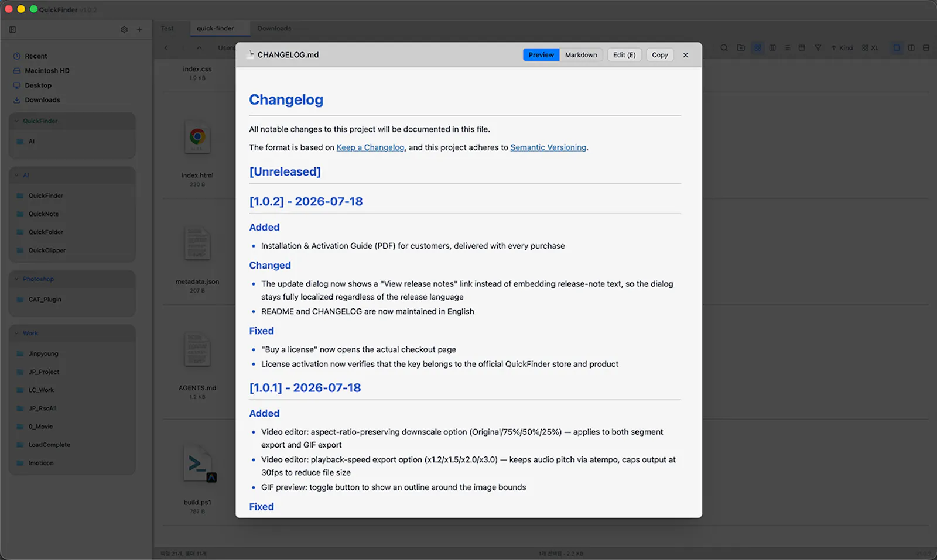Switch to list view layout
This screenshot has width=937, height=560.
click(x=787, y=48)
